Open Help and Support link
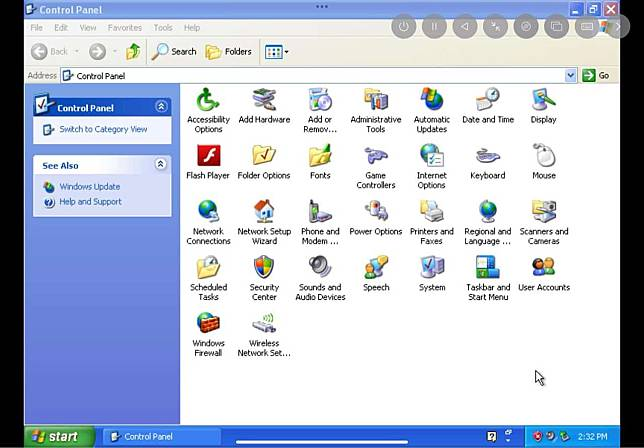 pos(90,202)
